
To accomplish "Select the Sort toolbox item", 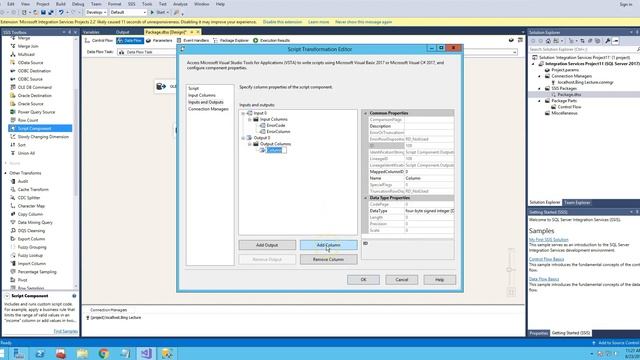I will coord(22,145).
